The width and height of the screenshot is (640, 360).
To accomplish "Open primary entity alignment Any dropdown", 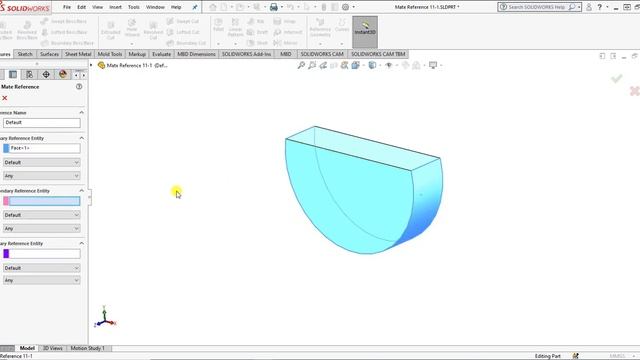I will tap(42, 176).
